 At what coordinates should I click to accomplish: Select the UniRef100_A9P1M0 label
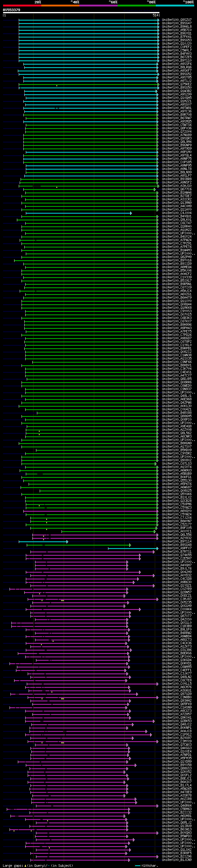point(176,152)
